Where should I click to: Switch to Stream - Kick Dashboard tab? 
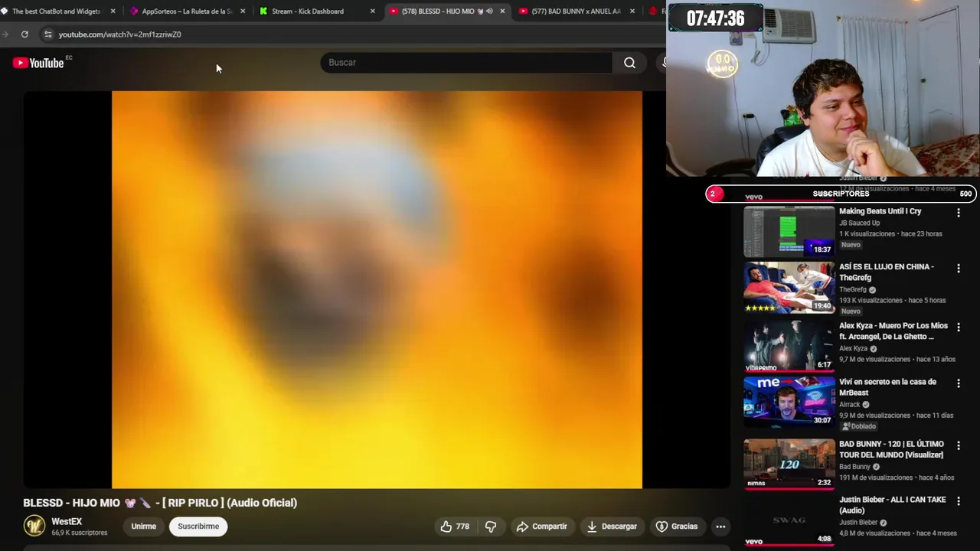tap(307, 11)
